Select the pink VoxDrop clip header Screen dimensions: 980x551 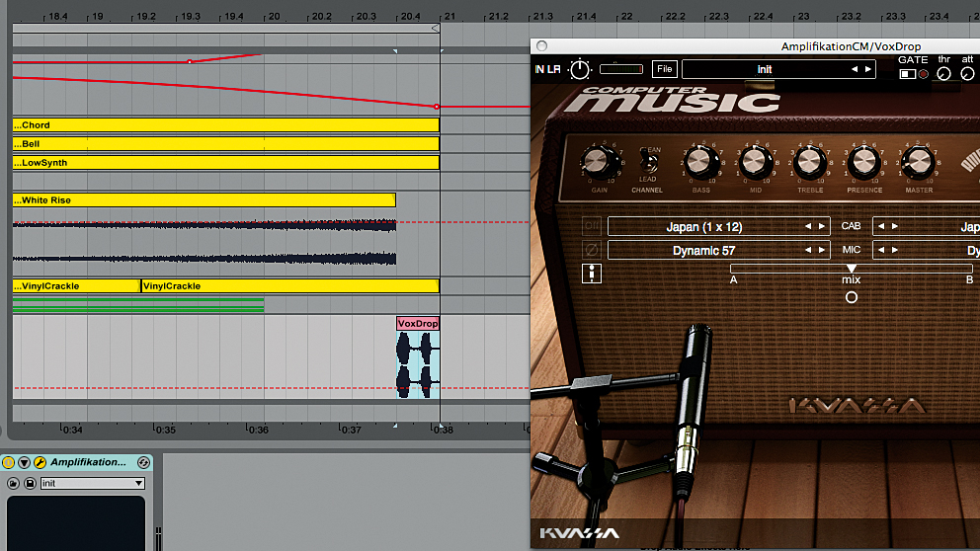[x=418, y=324]
